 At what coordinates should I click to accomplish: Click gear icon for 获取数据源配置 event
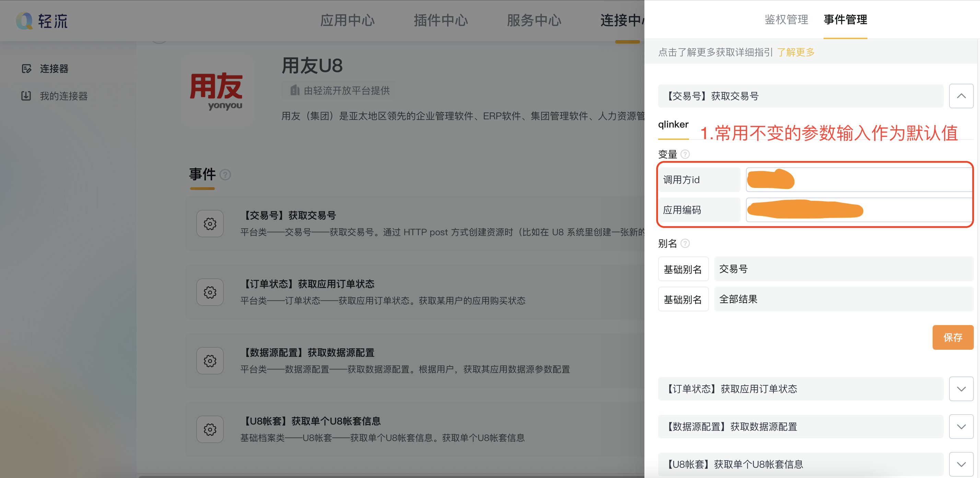(210, 361)
